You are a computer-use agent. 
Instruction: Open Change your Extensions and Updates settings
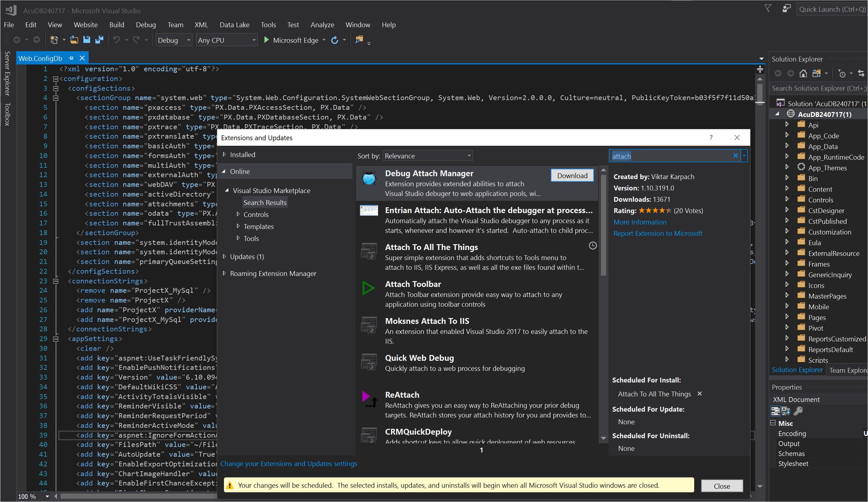coord(289,464)
